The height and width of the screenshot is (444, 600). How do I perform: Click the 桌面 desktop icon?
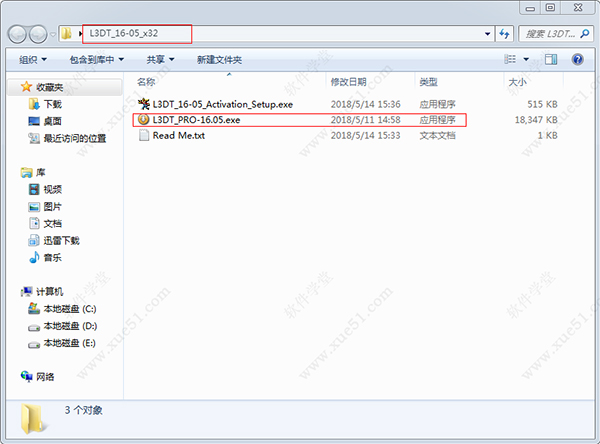click(x=34, y=121)
